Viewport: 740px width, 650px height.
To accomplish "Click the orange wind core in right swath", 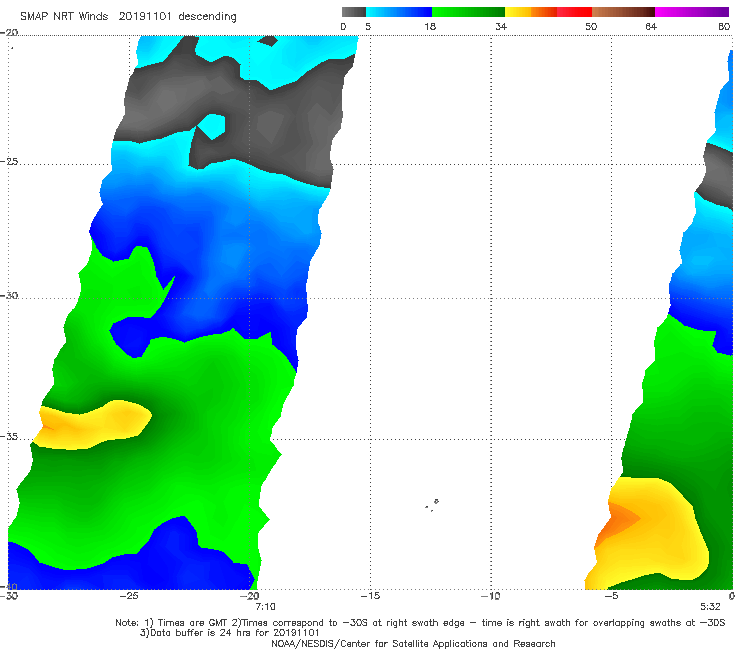I will [x=616, y=522].
